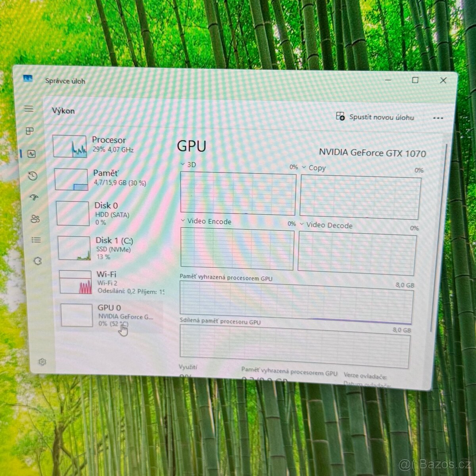Click the Správce úloh app icon
This screenshot has width=476, height=476.
point(28,79)
